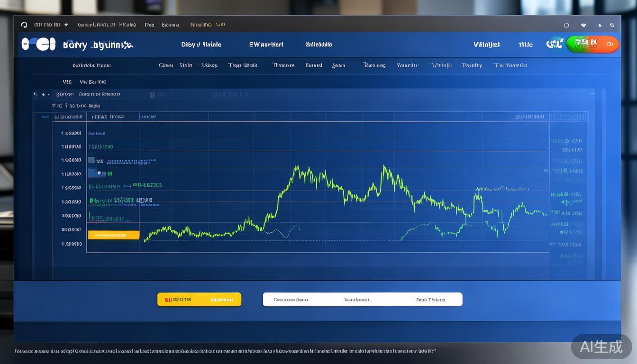Click the small grid icon above the chart
Viewport: 637px width, 364px height.
pos(152,95)
